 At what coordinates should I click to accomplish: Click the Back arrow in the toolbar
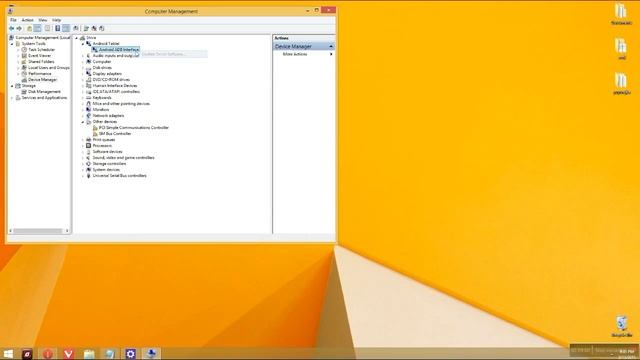point(11,28)
